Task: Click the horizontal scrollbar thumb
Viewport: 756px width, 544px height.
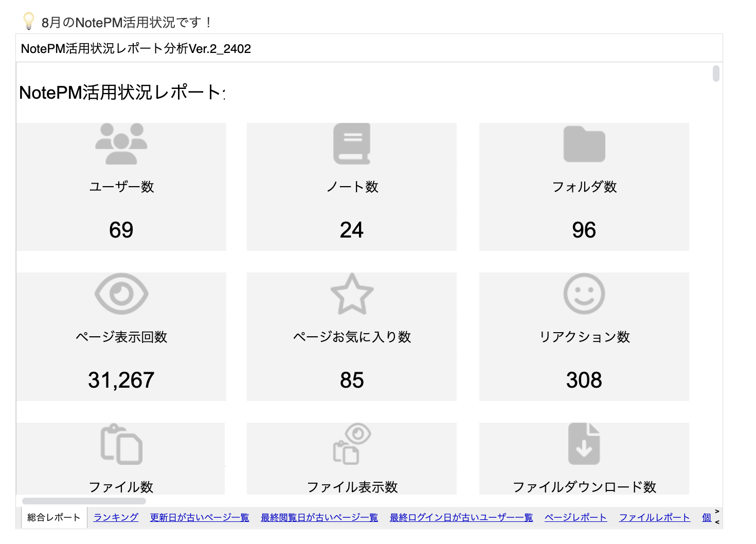Action: 84,501
